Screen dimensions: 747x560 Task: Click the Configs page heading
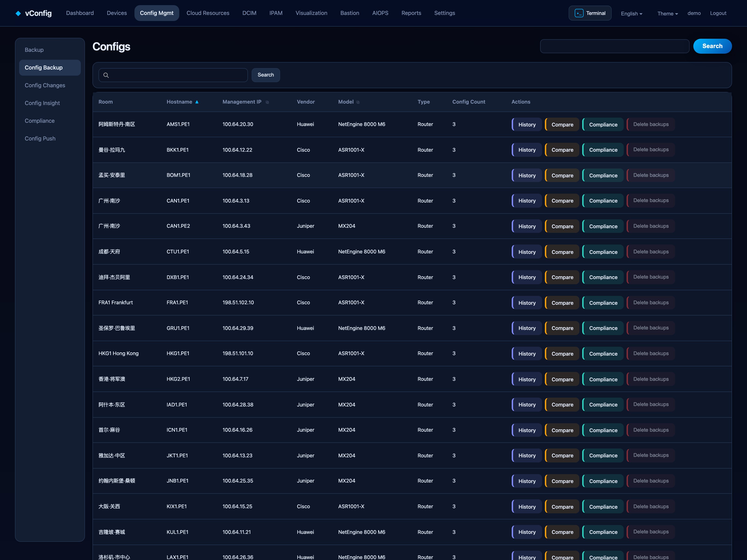click(x=111, y=47)
